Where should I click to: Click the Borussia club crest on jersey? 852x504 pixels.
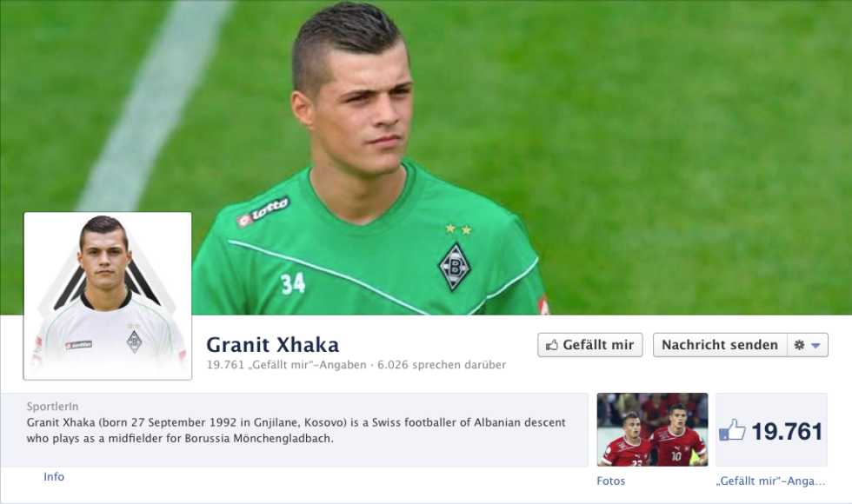coord(454,267)
